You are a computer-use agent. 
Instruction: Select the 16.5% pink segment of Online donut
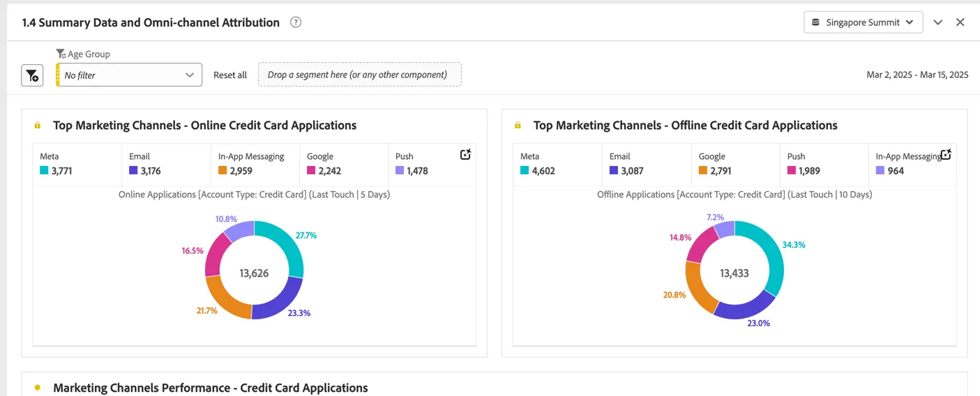click(215, 252)
